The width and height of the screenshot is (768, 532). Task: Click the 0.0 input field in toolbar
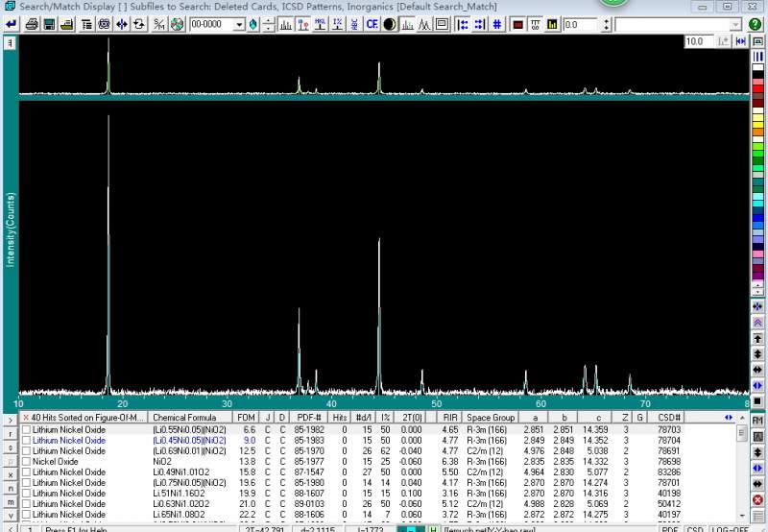click(x=582, y=25)
